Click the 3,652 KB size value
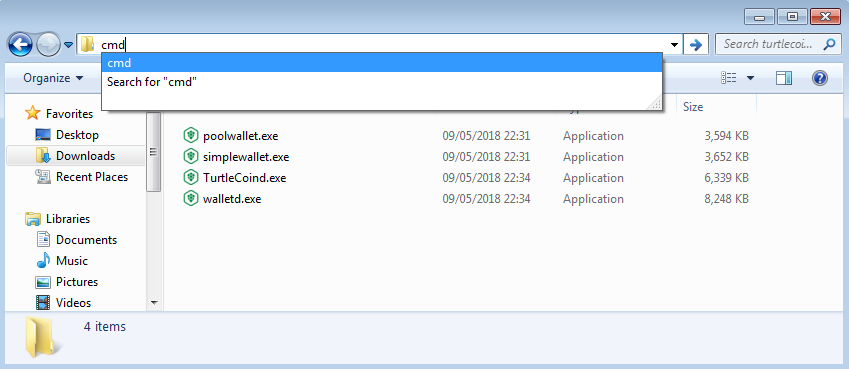The height and width of the screenshot is (369, 849). click(727, 157)
